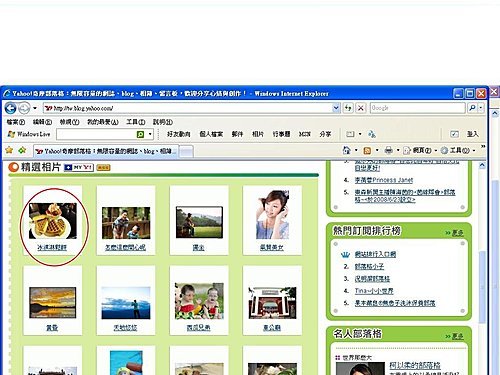Image resolution: width=500 pixels, height=375 pixels.
Task: Click the green Windows Live search icon
Action: (140, 134)
